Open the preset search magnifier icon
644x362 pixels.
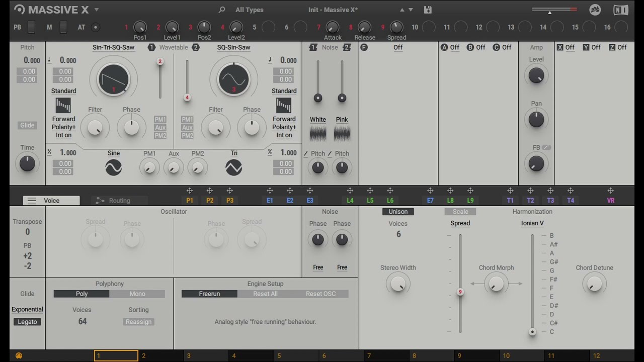(222, 10)
